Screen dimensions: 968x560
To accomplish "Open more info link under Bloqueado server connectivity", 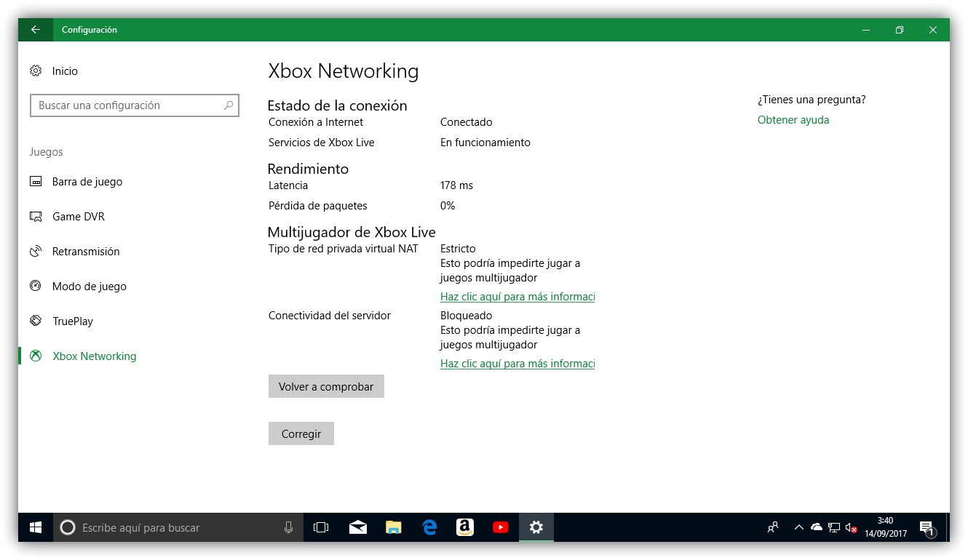I will (x=517, y=364).
